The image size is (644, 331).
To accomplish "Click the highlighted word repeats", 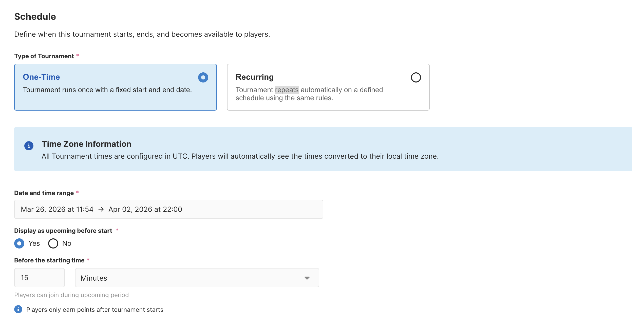I will pos(287,90).
